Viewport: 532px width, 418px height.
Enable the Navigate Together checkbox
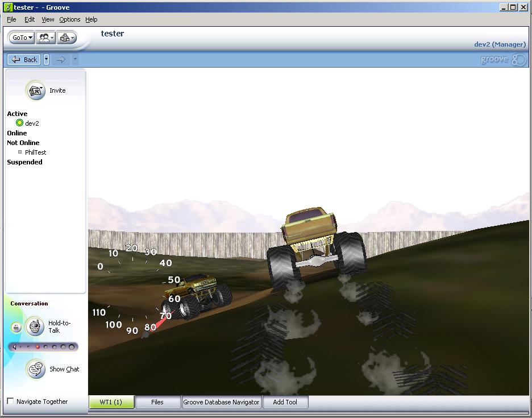(x=10, y=402)
